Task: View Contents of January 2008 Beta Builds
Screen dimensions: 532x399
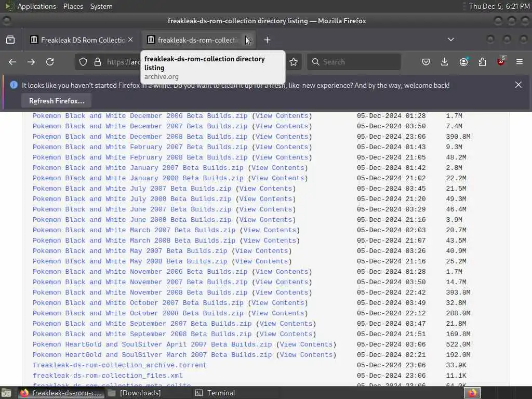Action: point(277,178)
